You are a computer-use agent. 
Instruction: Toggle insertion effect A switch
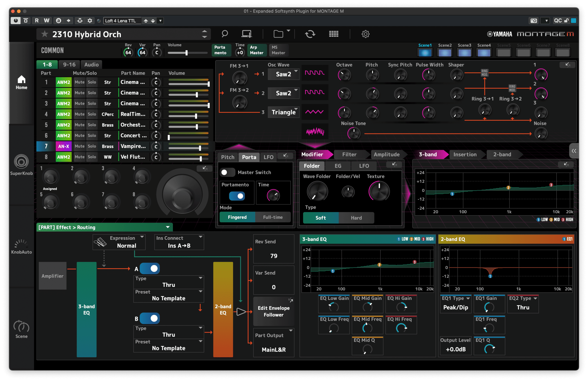[150, 268]
